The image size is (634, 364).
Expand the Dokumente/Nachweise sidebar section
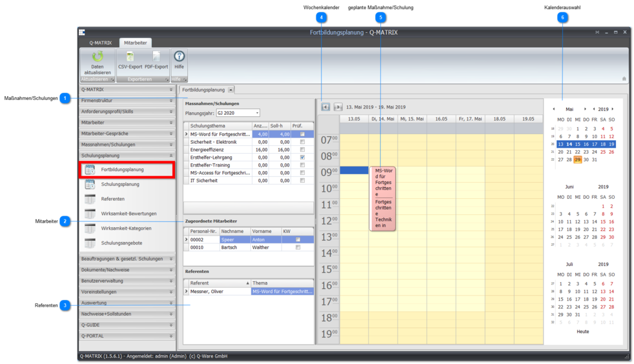(127, 270)
